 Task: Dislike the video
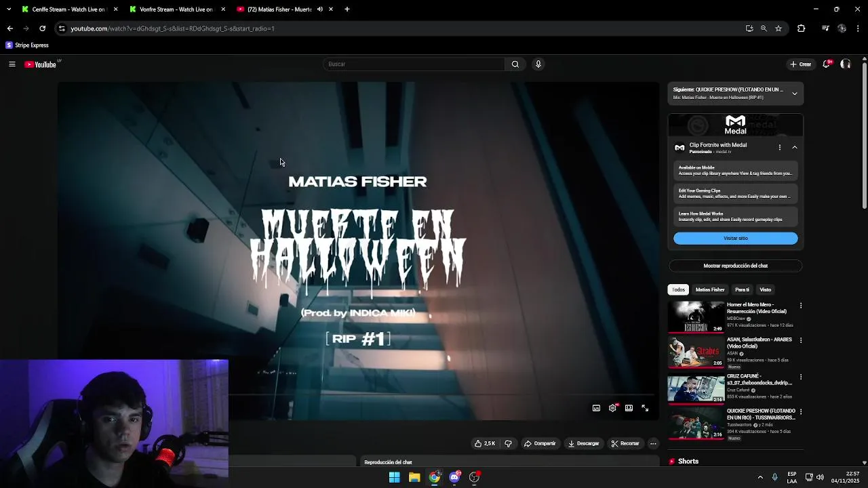click(508, 443)
